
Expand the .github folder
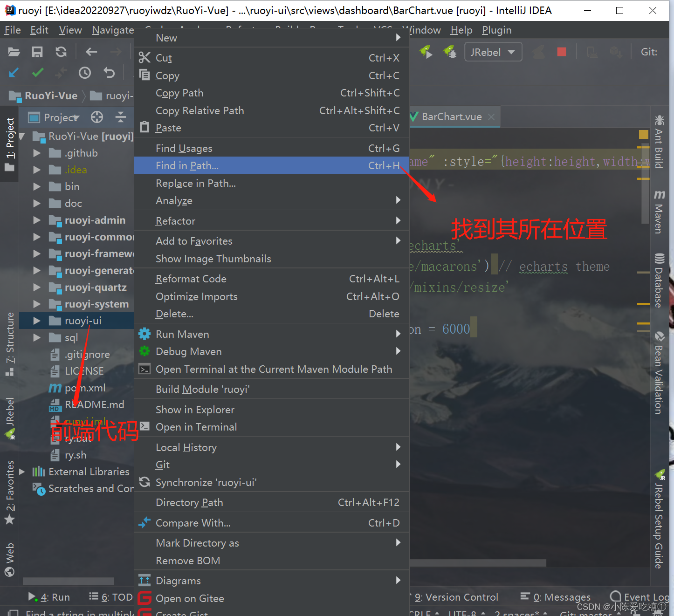pos(37,153)
